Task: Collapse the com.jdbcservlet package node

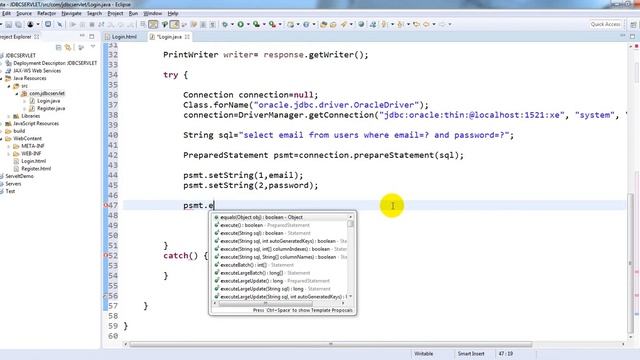Action: click(17, 93)
